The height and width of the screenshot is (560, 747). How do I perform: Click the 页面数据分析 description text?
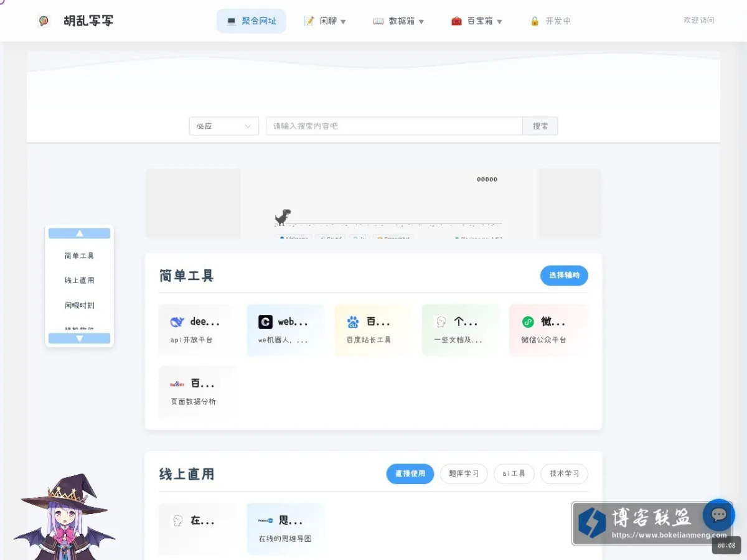[193, 402]
